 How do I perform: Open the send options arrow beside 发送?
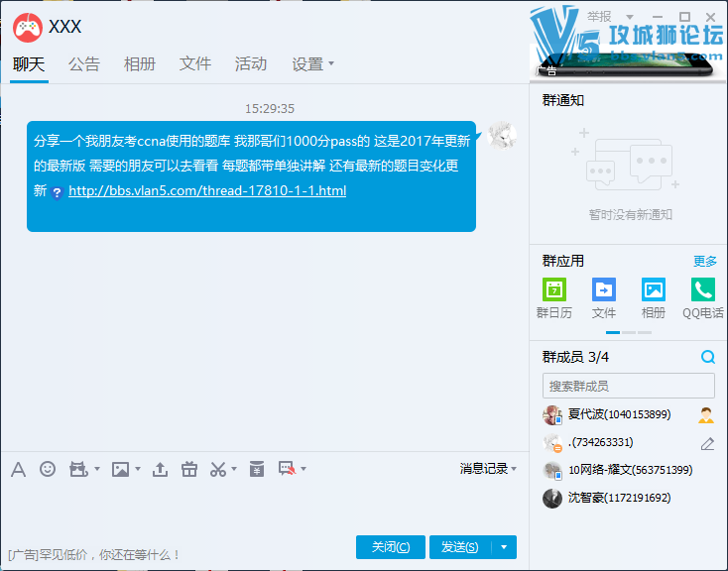point(504,547)
